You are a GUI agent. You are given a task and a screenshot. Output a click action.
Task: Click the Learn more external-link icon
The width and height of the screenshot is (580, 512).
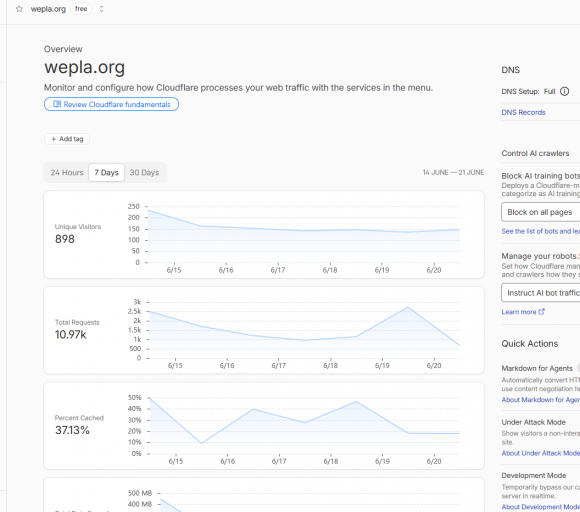click(x=542, y=311)
